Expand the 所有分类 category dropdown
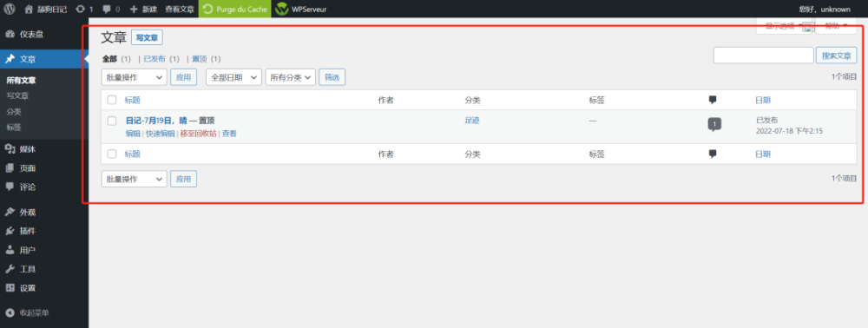Viewport: 868px width, 328px height. coord(291,77)
